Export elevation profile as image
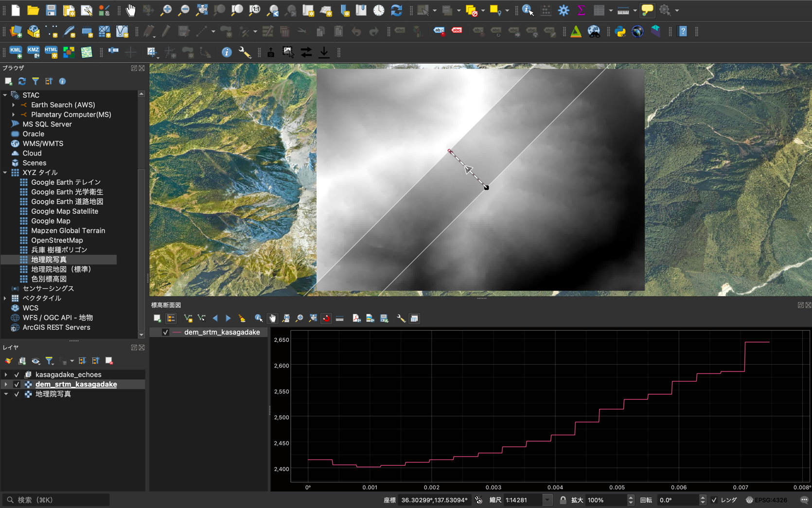Image resolution: width=812 pixels, height=508 pixels. coord(370,318)
